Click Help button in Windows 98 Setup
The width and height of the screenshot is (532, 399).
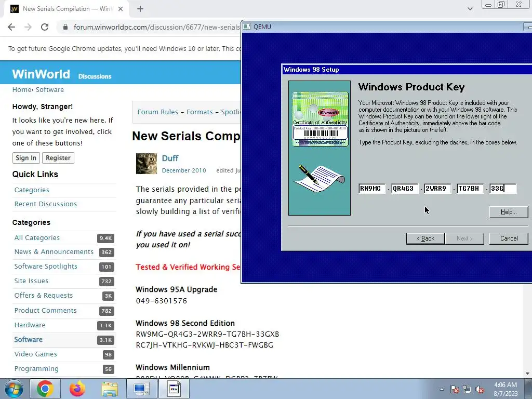pyautogui.click(x=509, y=212)
